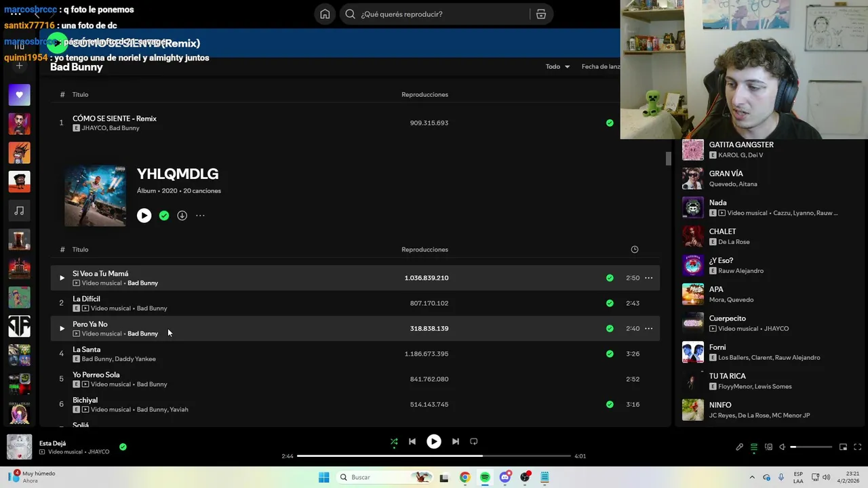This screenshot has height=488, width=868.
Task: Click the Windows taskbar Buscar search box
Action: coord(384,477)
